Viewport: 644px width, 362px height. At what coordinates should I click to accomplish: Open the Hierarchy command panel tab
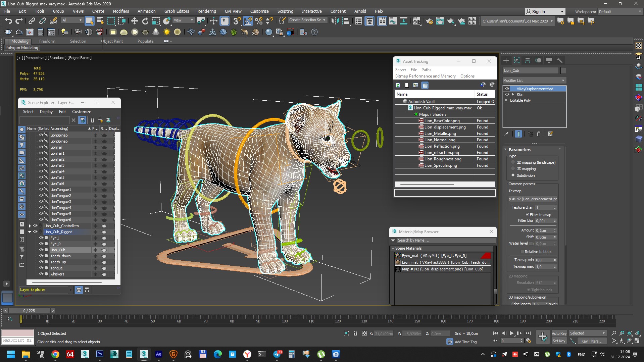tap(528, 60)
